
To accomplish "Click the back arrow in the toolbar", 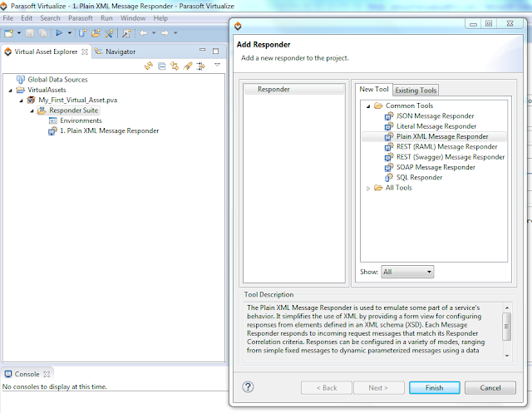I will tap(143, 33).
